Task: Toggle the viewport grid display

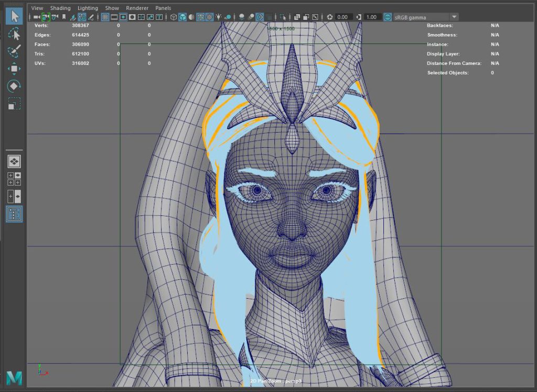Action: [x=105, y=17]
